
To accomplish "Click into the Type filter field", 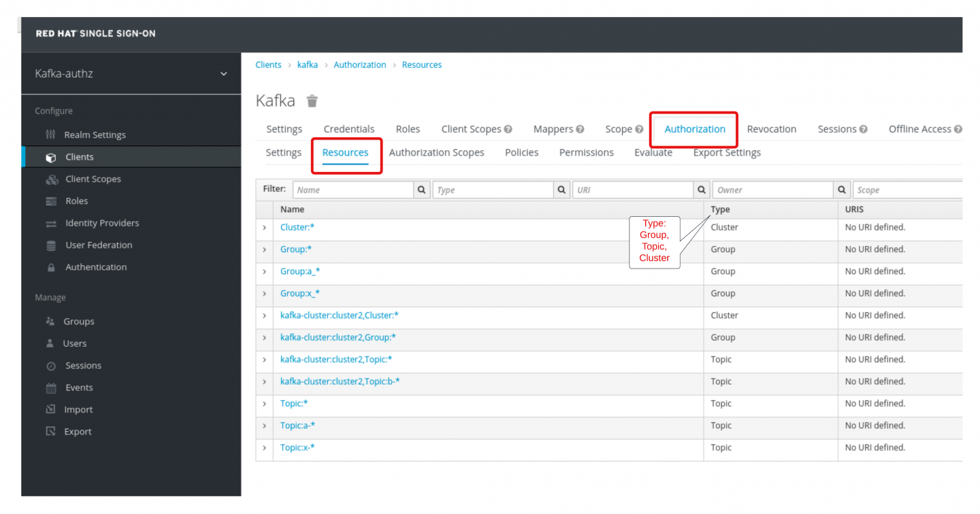I will point(493,190).
